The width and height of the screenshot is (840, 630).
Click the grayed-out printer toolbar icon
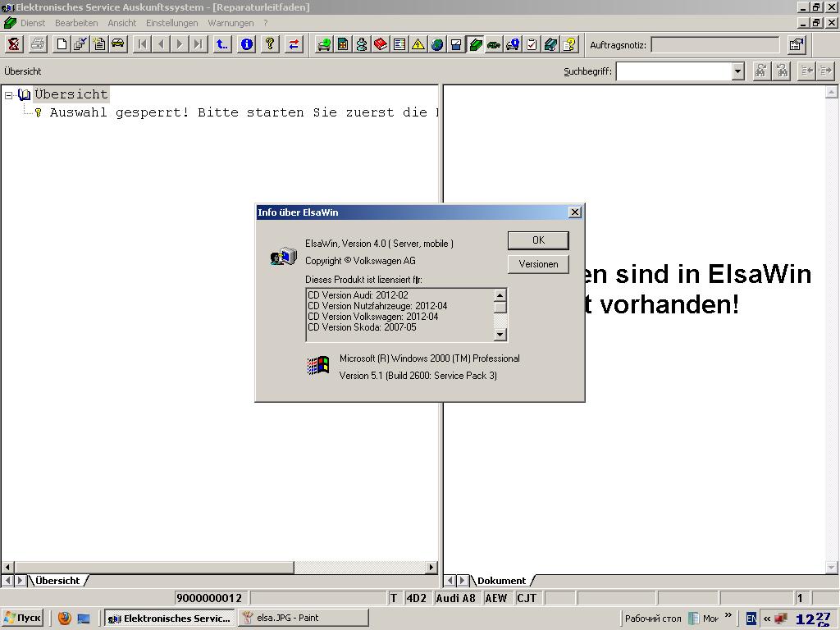pyautogui.click(x=38, y=44)
